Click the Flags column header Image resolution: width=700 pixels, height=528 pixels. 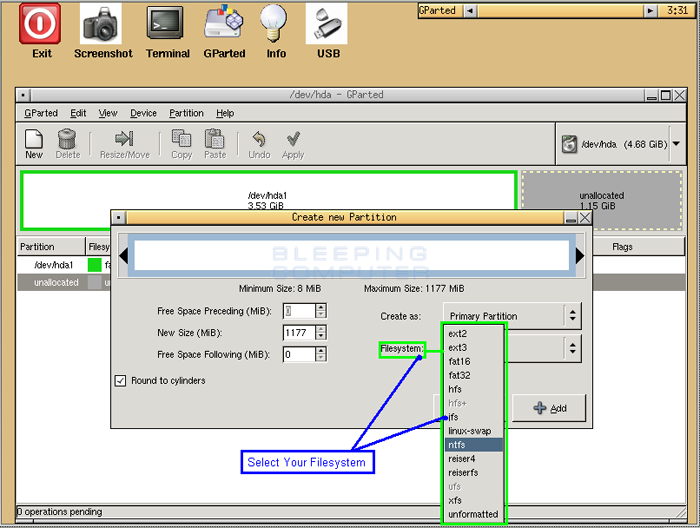(622, 247)
